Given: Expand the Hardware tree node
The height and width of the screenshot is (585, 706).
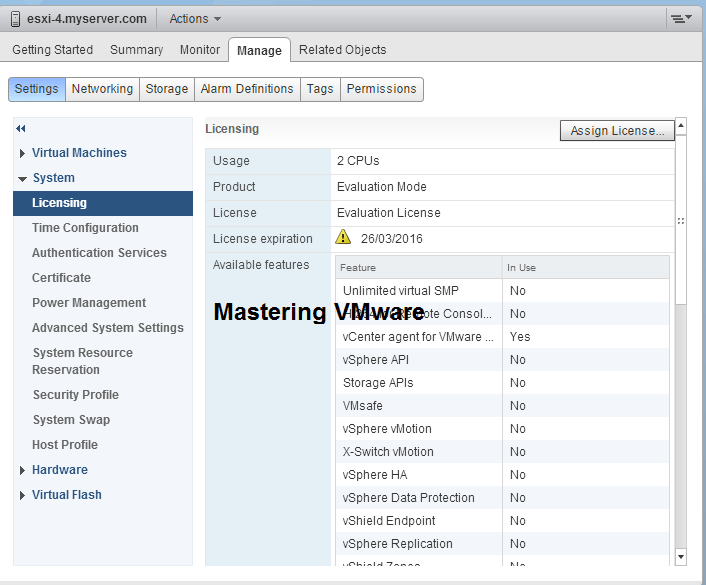Looking at the screenshot, I should pyautogui.click(x=22, y=471).
